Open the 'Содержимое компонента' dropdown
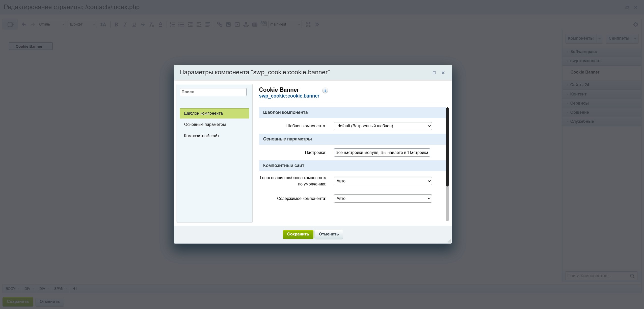 [x=383, y=198]
